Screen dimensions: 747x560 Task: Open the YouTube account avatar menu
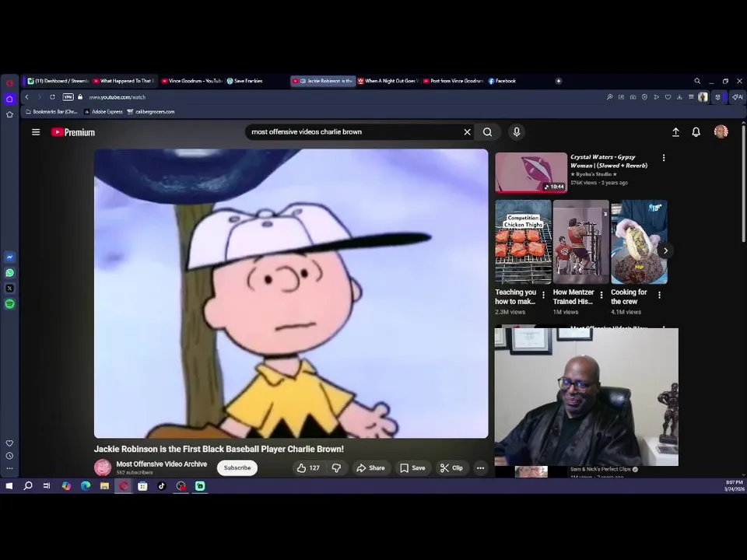click(x=721, y=131)
